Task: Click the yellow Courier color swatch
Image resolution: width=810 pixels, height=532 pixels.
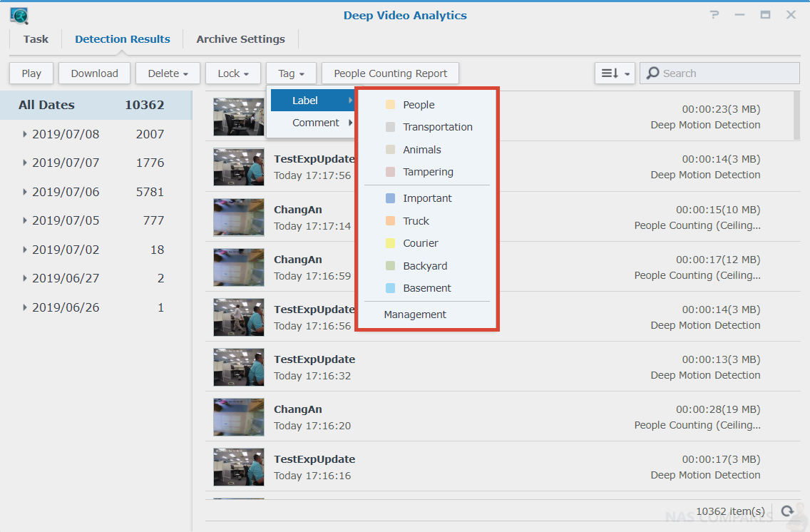Action: pos(391,243)
